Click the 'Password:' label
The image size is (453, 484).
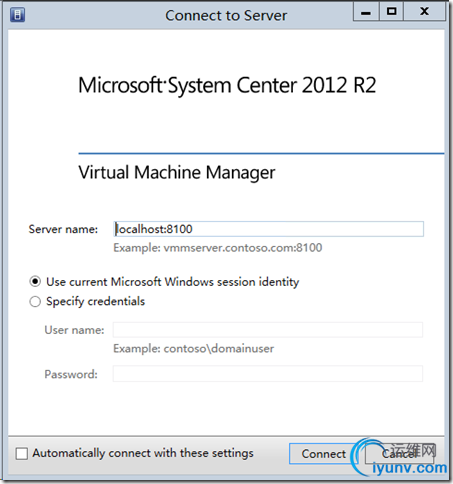point(71,374)
